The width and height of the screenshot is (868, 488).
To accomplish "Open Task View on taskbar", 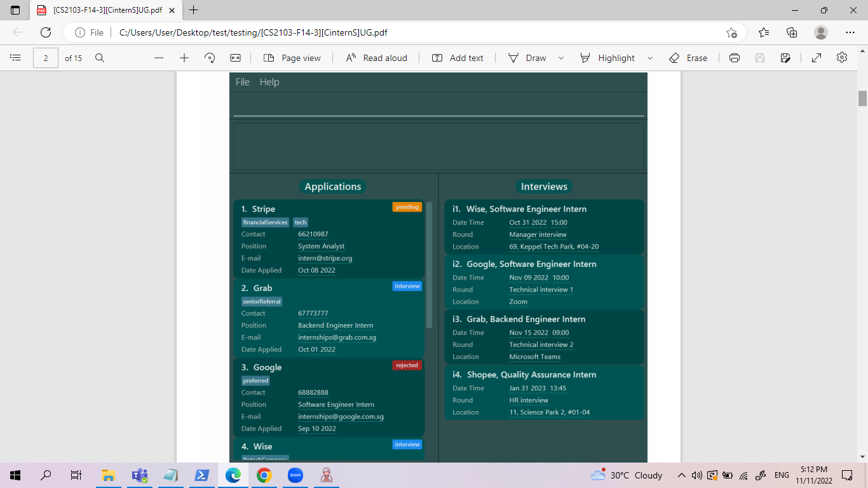I will click(x=76, y=475).
